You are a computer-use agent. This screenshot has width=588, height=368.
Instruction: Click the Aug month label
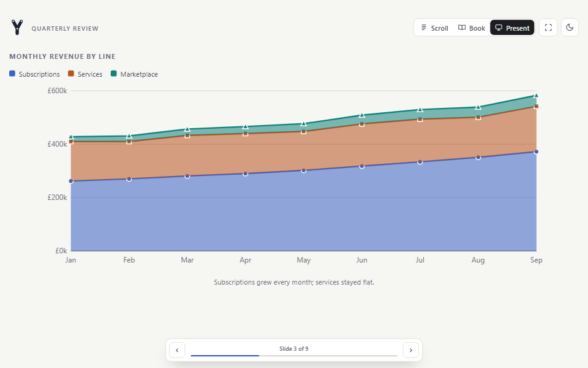[x=478, y=260]
